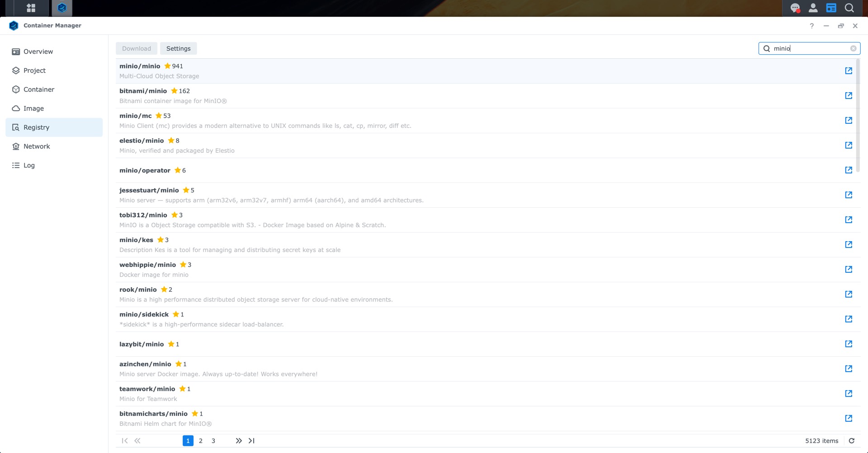Open the user account options icon
The width and height of the screenshot is (868, 453).
click(x=813, y=8)
